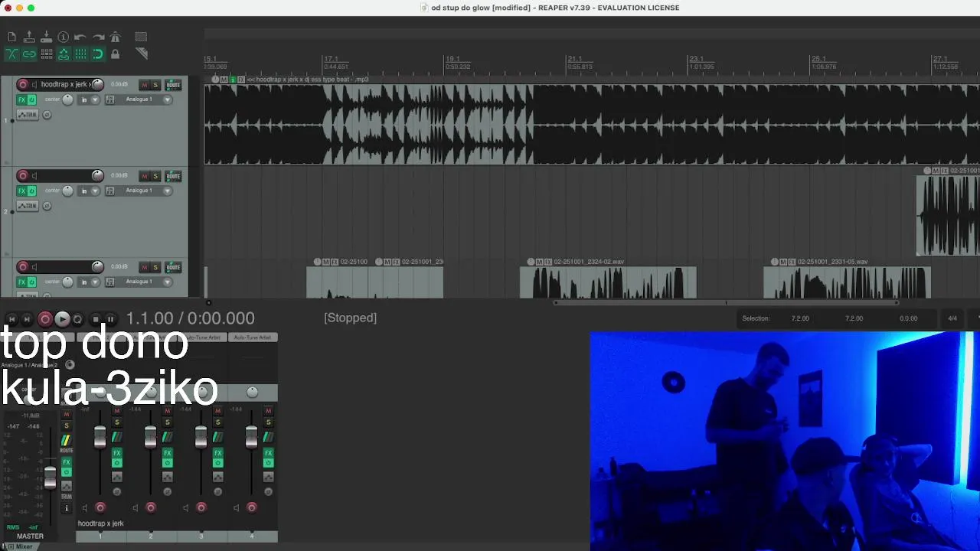
Task: Solo track 3 in track panel
Action: click(155, 267)
